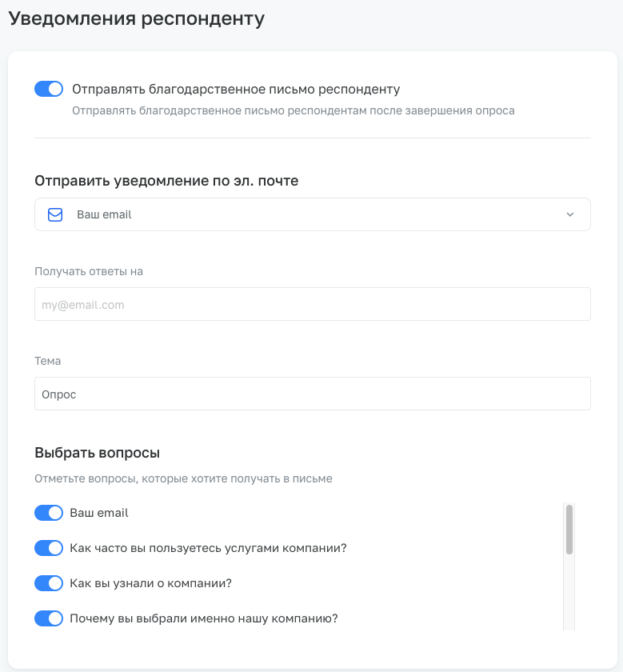Image resolution: width=623 pixels, height=672 pixels.
Task: Click the 'Тема' subject field containing 'Опрос'
Action: pos(312,394)
